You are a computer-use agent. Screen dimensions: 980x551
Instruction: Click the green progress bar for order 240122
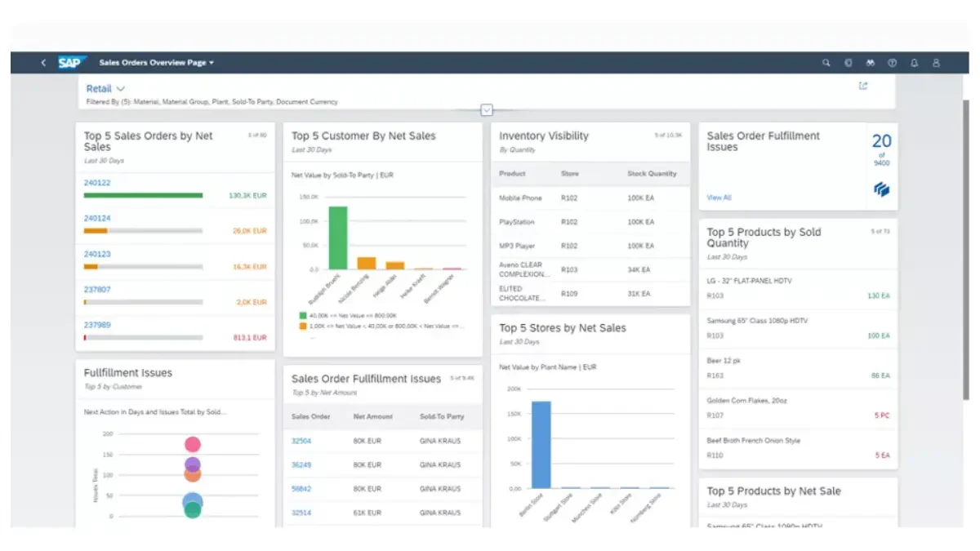coord(143,196)
